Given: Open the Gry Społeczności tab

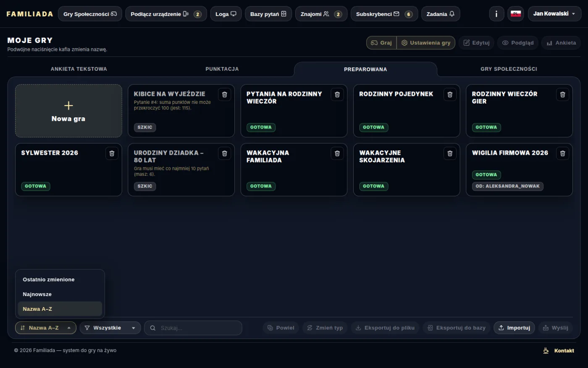Looking at the screenshot, I should tap(509, 69).
